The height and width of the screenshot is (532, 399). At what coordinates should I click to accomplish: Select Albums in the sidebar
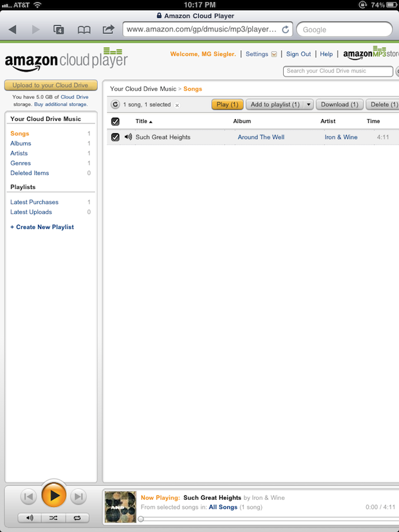tap(21, 143)
